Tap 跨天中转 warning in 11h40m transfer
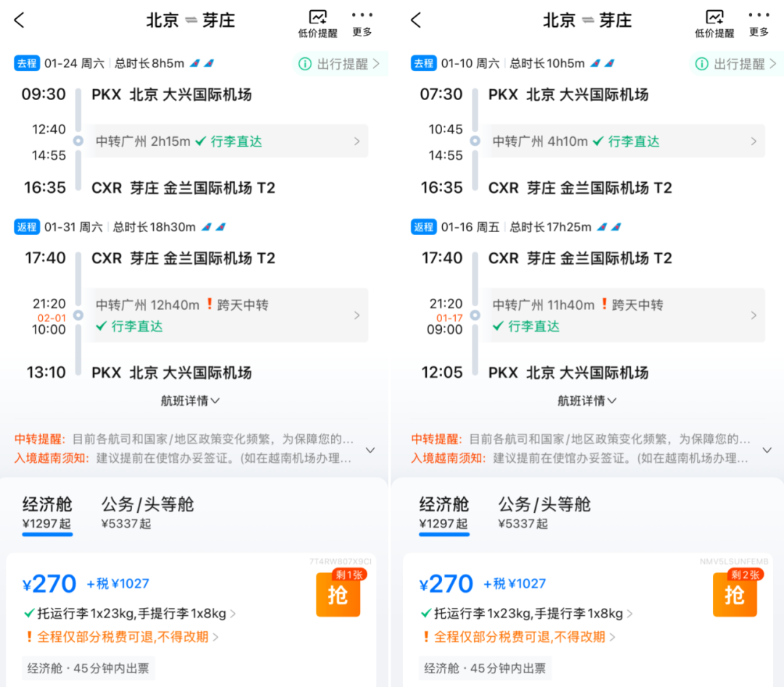This screenshot has height=687, width=784. pyautogui.click(x=634, y=305)
